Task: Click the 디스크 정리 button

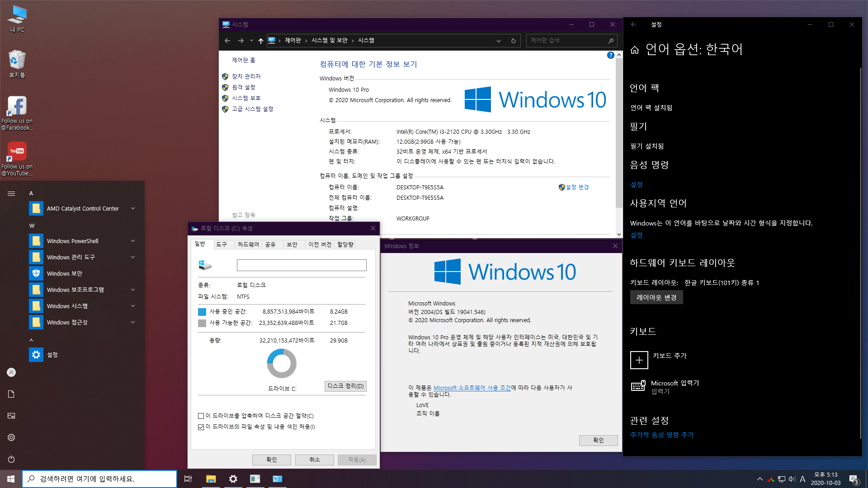Action: tap(345, 386)
